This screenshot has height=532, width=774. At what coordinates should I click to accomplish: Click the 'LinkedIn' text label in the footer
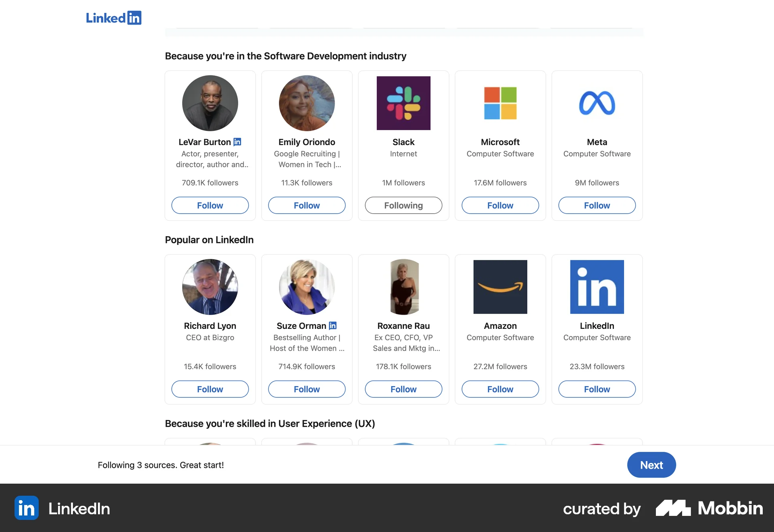79,508
